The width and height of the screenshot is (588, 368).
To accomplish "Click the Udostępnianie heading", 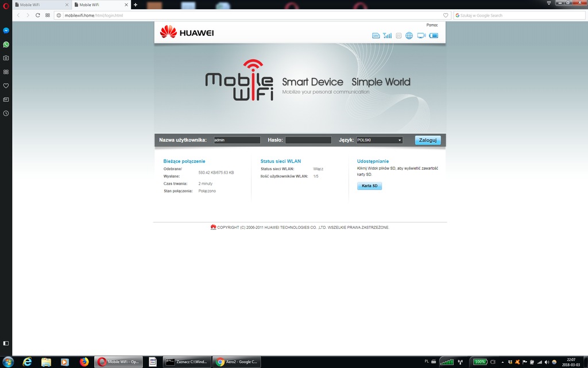I will [x=373, y=161].
